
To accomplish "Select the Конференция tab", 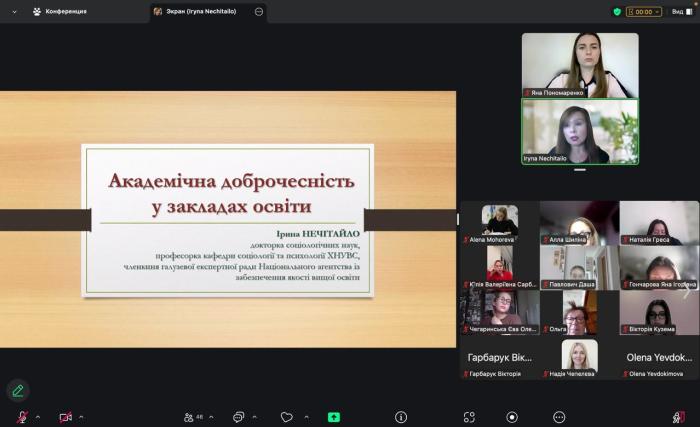I will tap(60, 12).
